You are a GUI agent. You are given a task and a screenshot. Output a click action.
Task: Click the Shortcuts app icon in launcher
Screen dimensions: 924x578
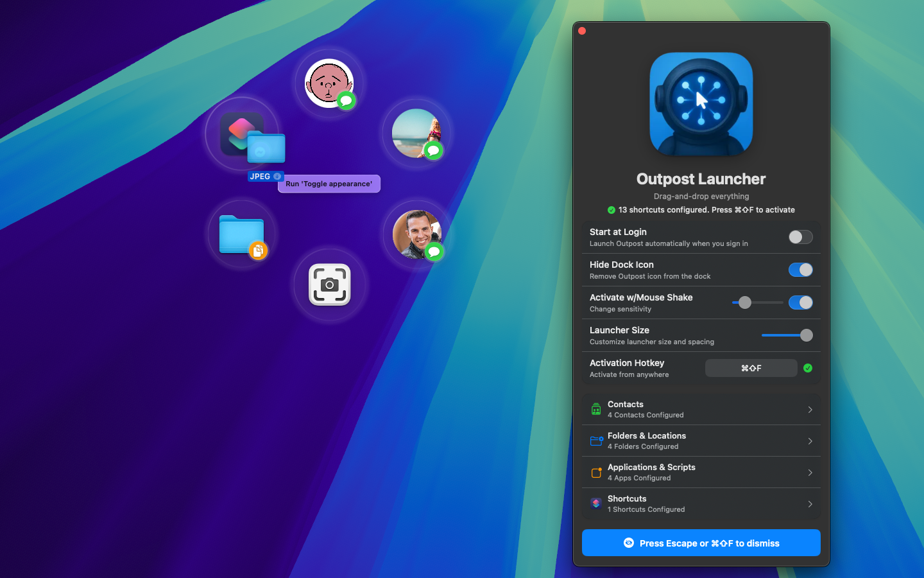(241, 134)
